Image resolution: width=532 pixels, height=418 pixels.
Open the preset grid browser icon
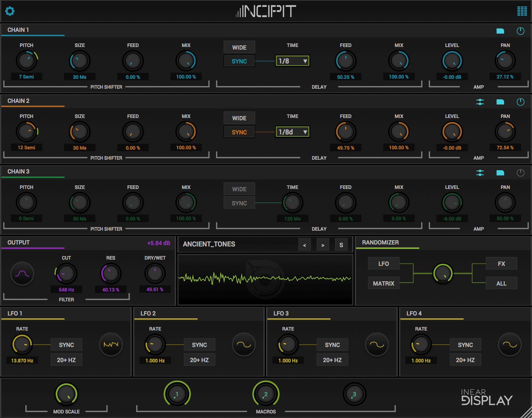pos(522,11)
